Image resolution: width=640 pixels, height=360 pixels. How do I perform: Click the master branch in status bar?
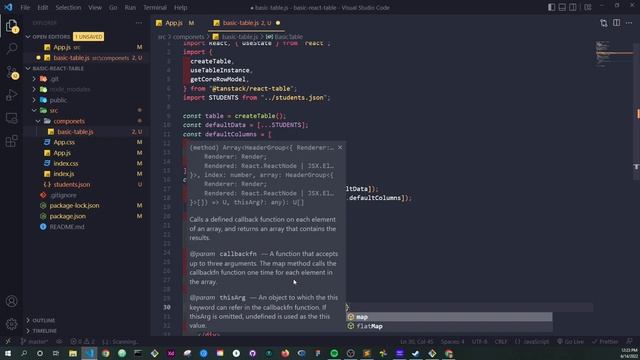click(x=34, y=341)
